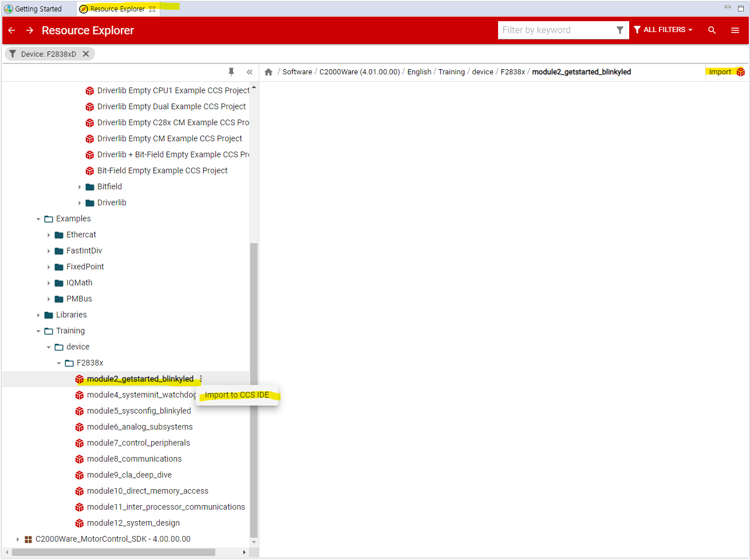Click the Driverlib folder icon

[x=90, y=202]
